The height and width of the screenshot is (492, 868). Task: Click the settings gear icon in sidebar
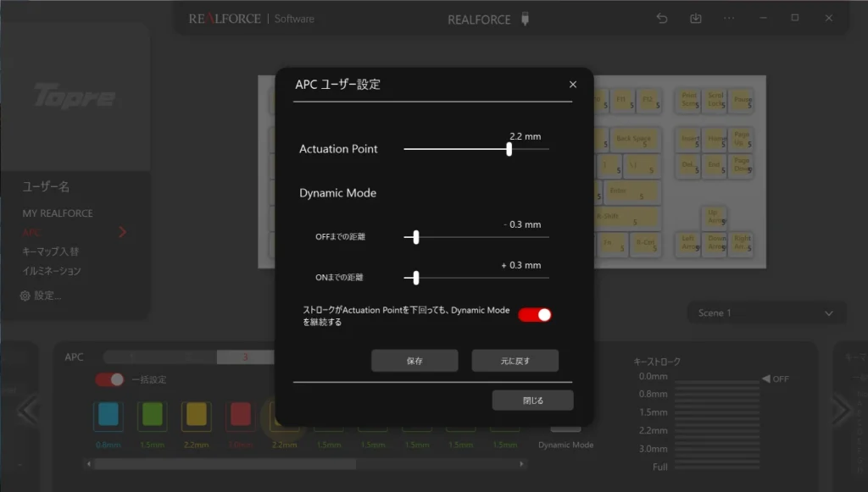click(25, 296)
